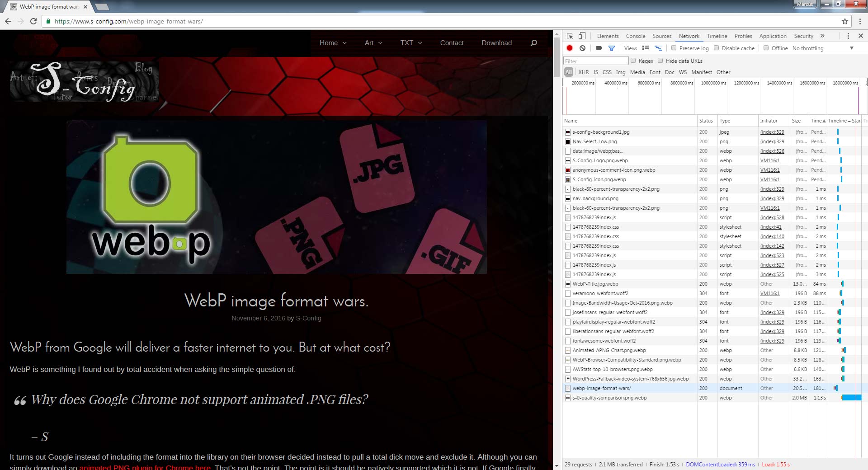Open Timeline column header sort options

pyautogui.click(x=844, y=121)
